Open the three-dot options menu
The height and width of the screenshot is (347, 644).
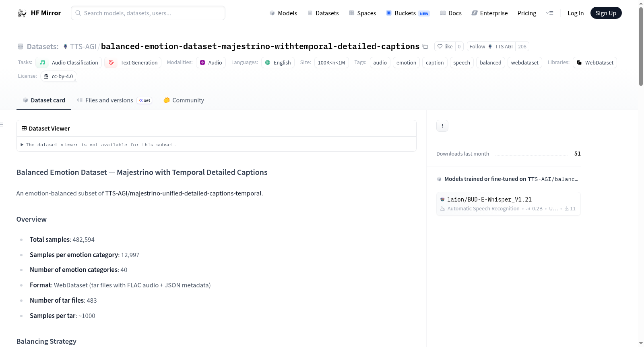pyautogui.click(x=442, y=126)
